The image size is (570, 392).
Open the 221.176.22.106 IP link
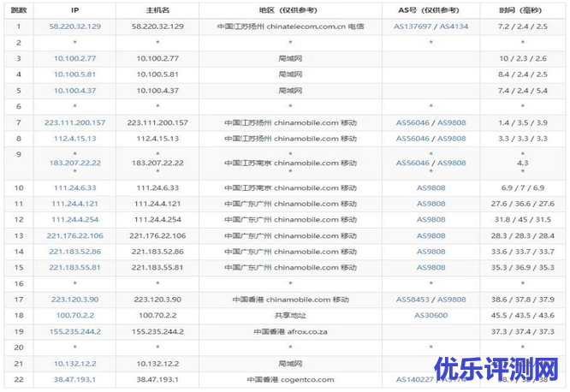click(74, 235)
